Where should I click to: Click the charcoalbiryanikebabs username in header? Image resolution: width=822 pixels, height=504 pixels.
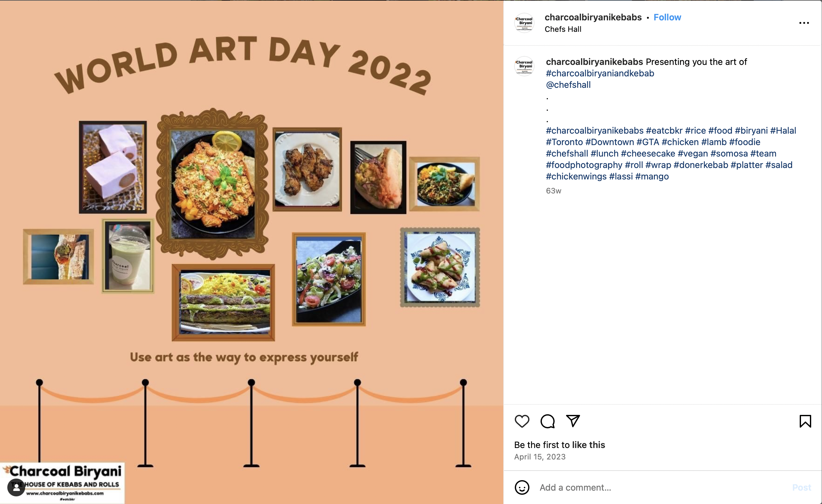[x=593, y=17]
